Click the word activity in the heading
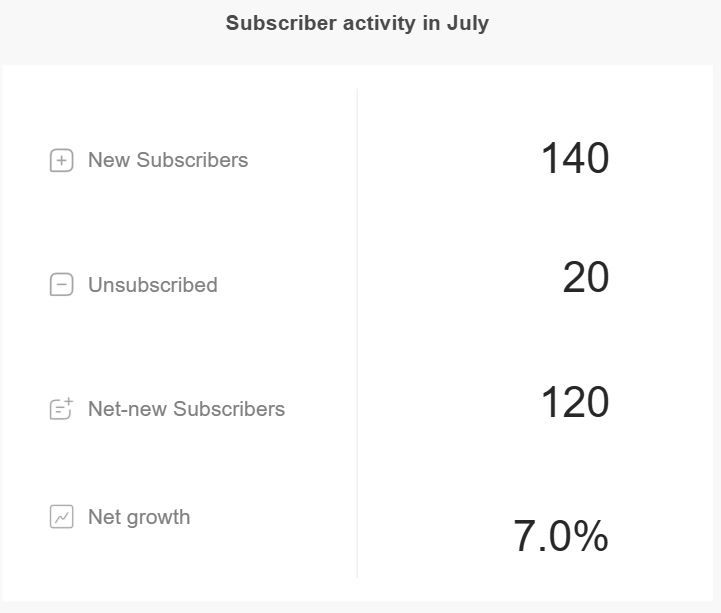721x613 pixels. coord(379,23)
